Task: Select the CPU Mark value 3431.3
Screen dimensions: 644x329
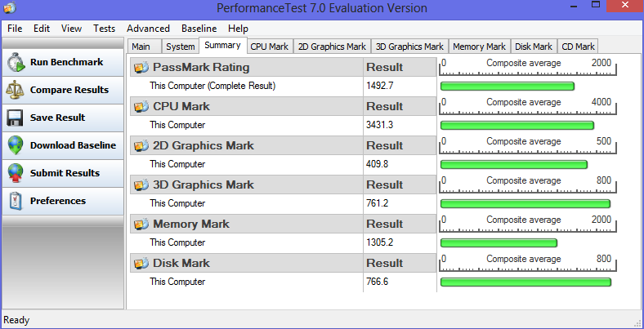Action: (379, 125)
